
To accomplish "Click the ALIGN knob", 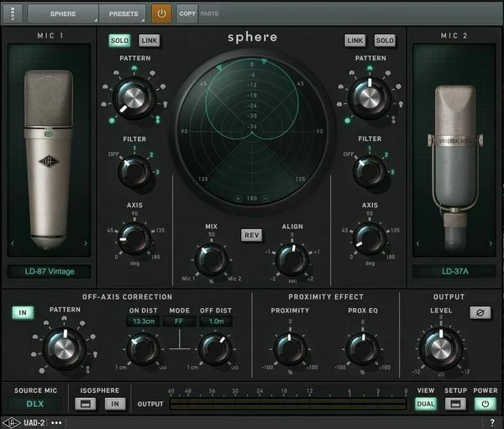I will click(x=291, y=259).
